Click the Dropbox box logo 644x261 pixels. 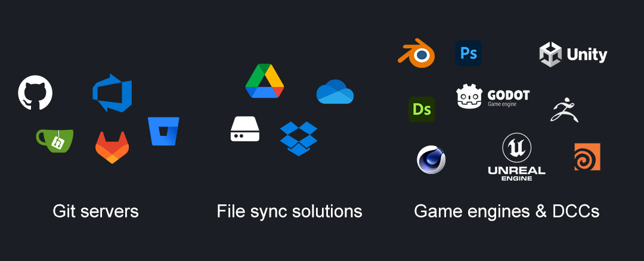coord(299,139)
